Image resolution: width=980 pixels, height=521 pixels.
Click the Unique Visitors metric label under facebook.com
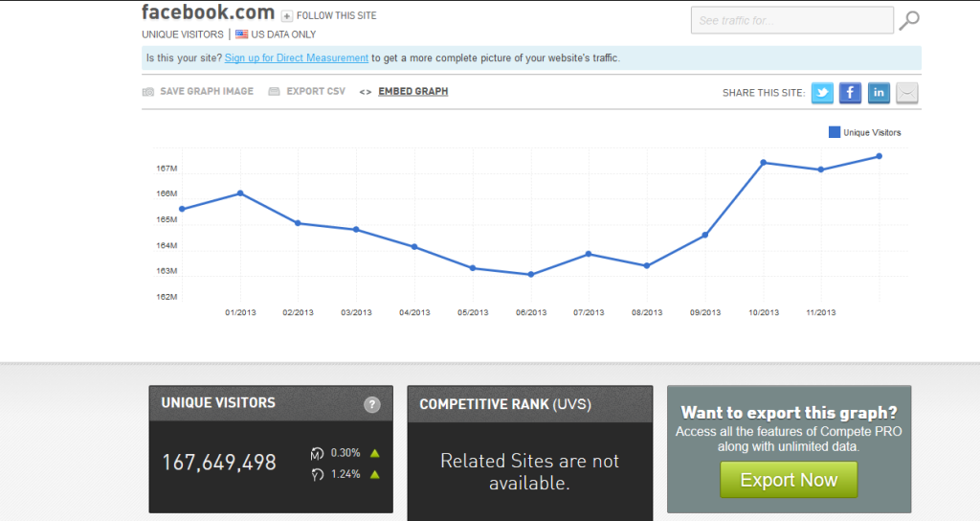[x=183, y=34]
